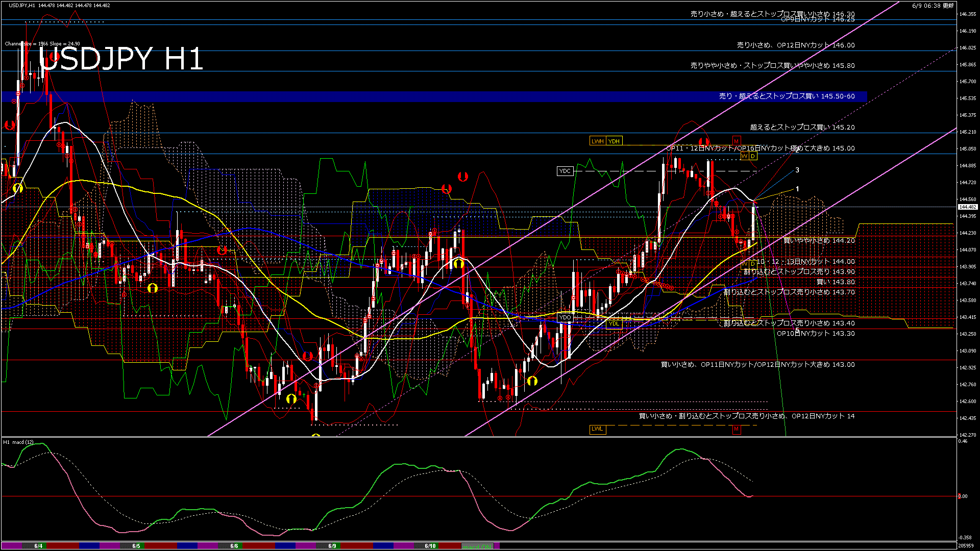980x551 pixels.
Task: Click the YDL yellow label marker
Action: 614,323
